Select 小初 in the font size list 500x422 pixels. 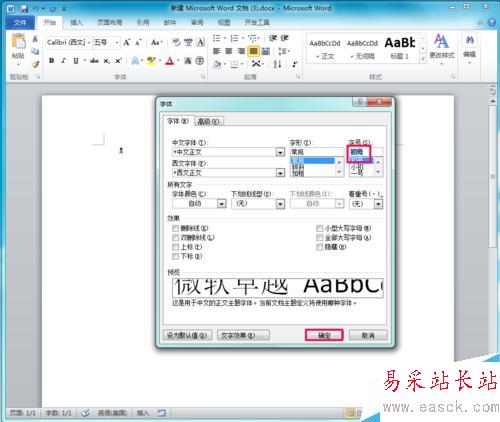tap(357, 167)
